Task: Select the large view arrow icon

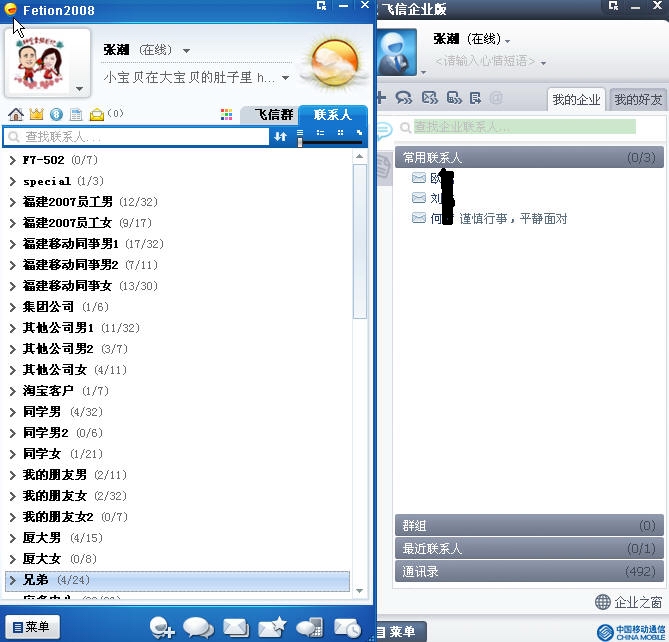Action: [x=359, y=133]
